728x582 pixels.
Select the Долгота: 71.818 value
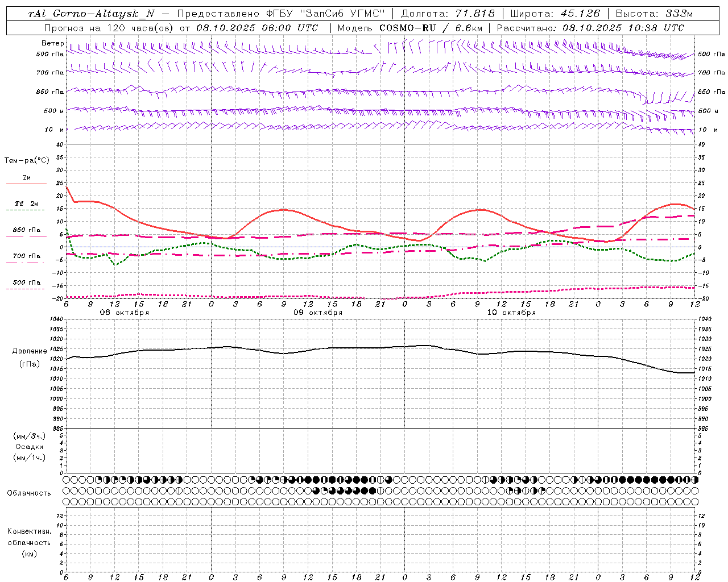pyautogui.click(x=448, y=14)
